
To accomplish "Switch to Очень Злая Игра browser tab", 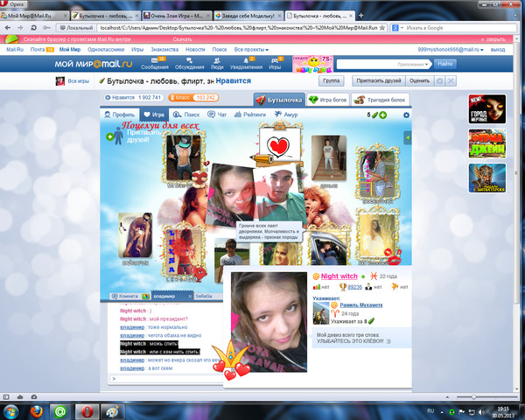I will click(177, 16).
